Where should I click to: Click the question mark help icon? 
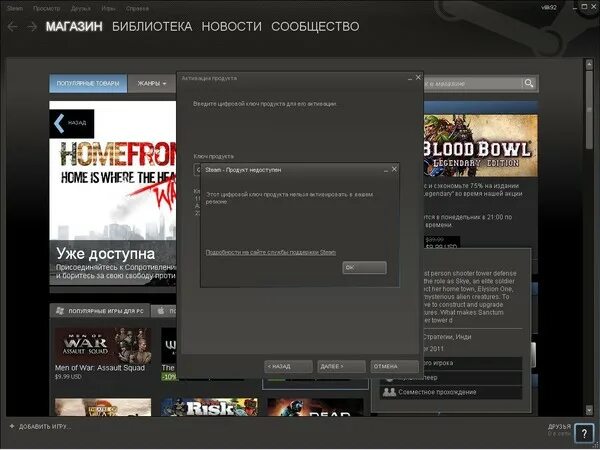(584, 434)
